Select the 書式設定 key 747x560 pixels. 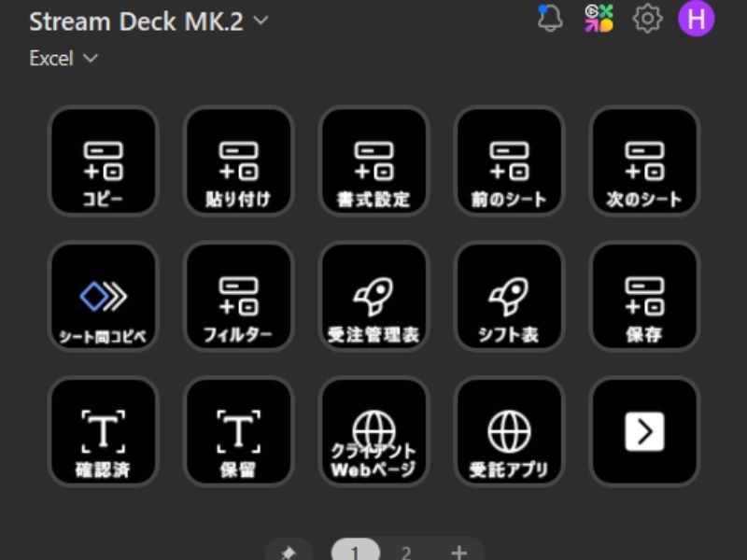(373, 161)
